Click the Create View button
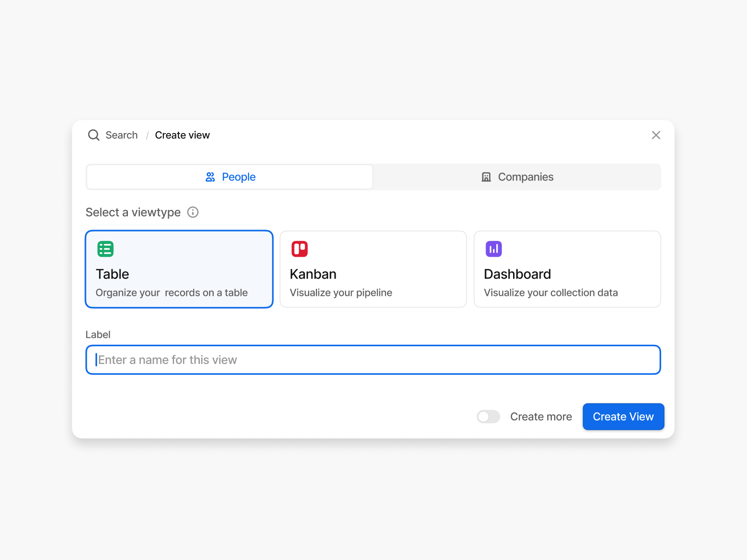747x560 pixels. click(x=623, y=417)
